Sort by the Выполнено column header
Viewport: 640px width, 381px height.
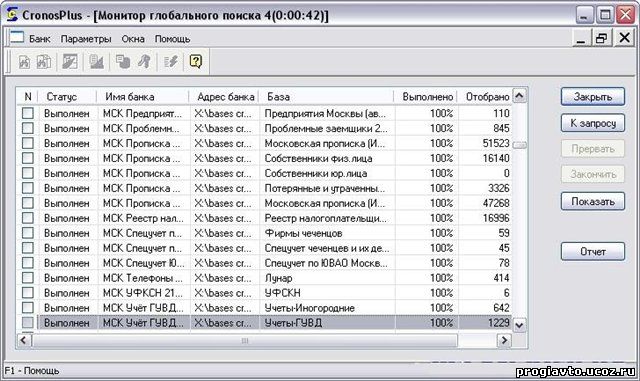426,97
